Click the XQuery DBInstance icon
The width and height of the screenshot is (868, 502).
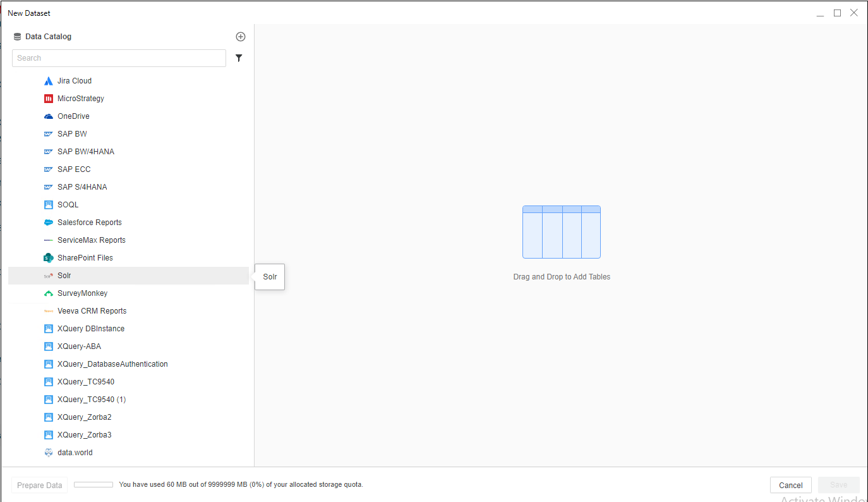coord(49,329)
